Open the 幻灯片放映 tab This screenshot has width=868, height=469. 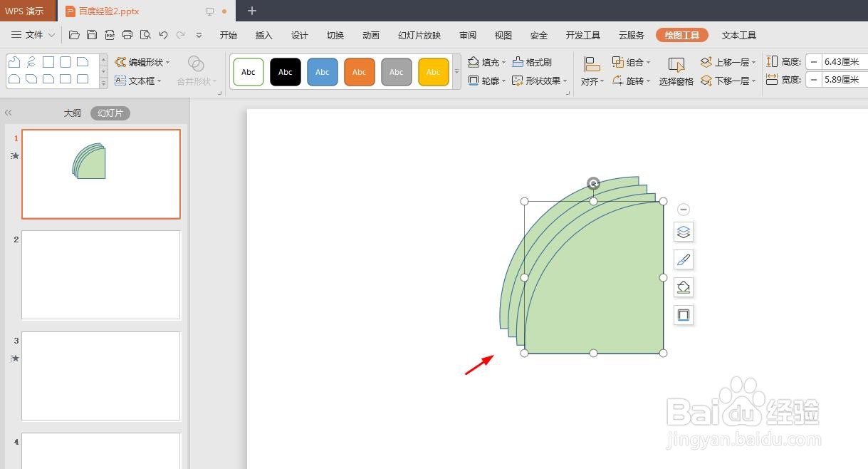[x=419, y=36]
